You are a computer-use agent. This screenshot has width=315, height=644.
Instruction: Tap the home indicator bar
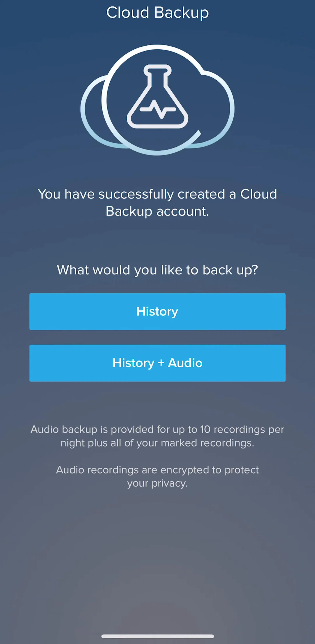[x=158, y=636]
